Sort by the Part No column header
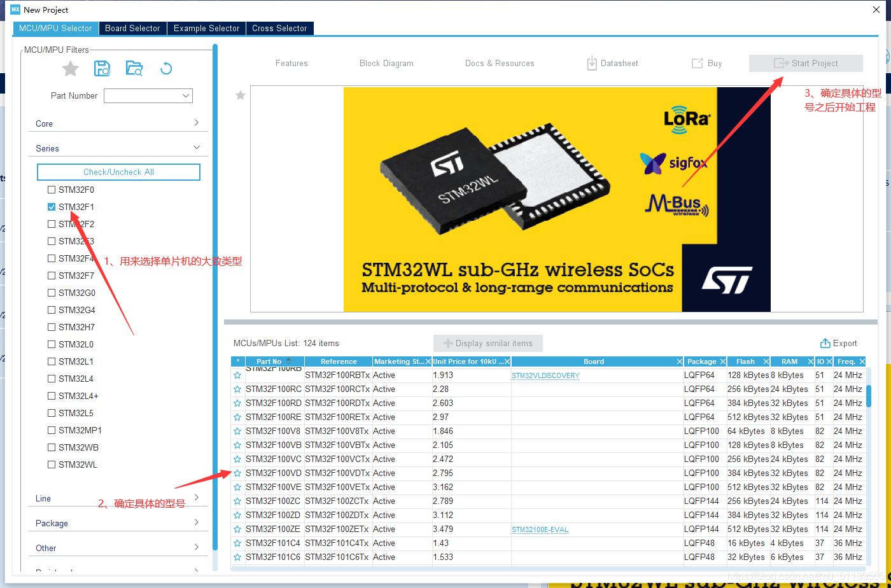Viewport: 891px width, 588px height. pos(274,361)
